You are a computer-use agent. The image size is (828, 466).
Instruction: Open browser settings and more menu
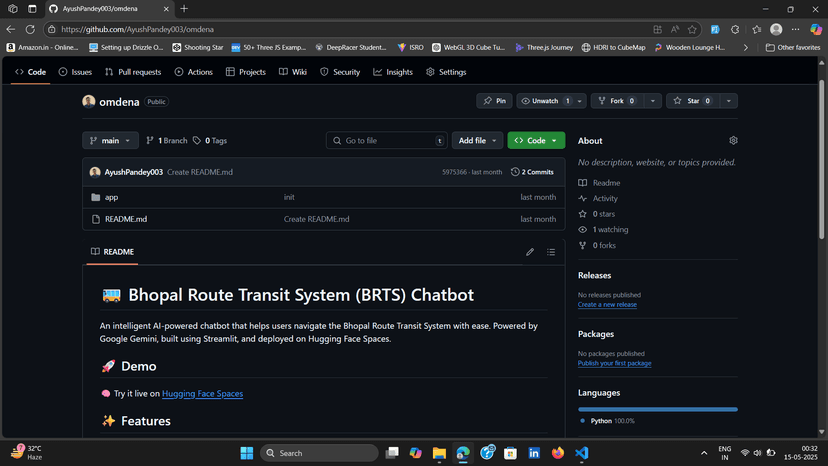click(795, 30)
